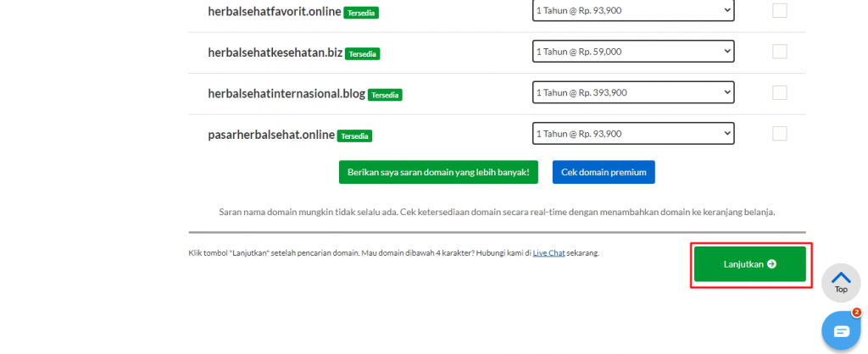Click domain name pasarherbalsehat.online
Screen dimensions: 868x354
point(271,135)
